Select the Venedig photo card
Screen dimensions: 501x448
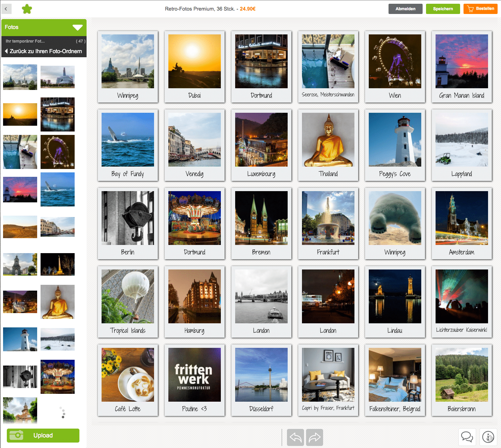tap(195, 145)
